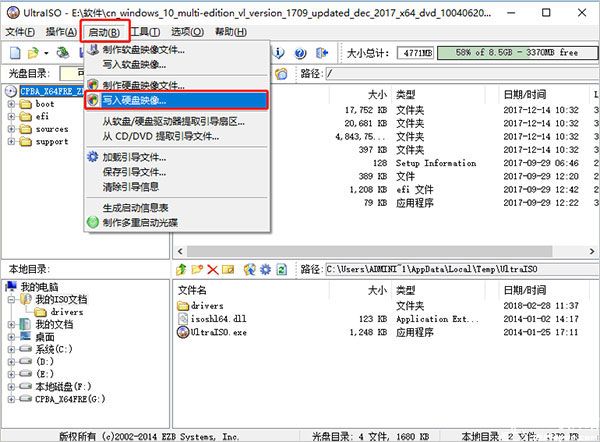Expand the sources folder tree node

(x=11, y=129)
